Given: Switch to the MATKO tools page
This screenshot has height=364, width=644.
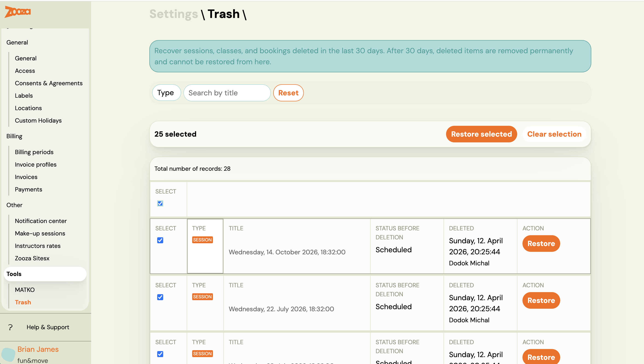Looking at the screenshot, I should (x=25, y=290).
